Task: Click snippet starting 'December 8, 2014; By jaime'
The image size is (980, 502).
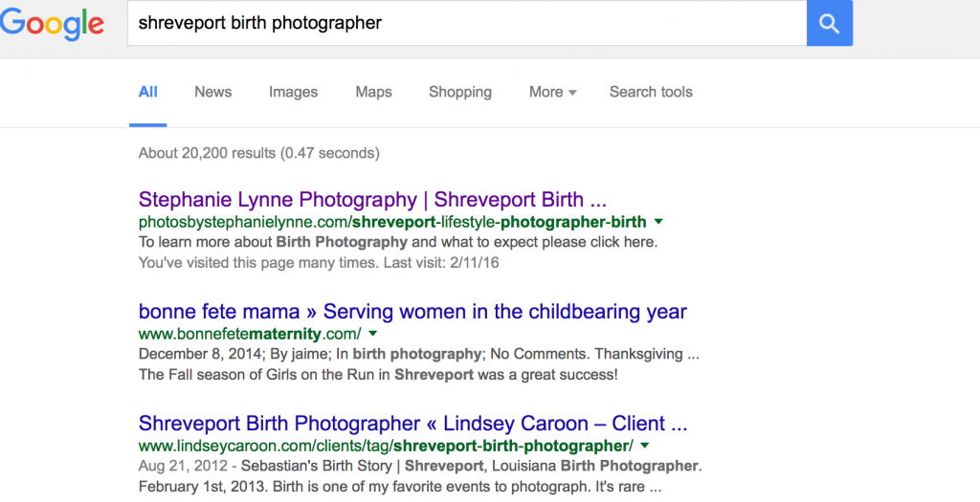Action: (x=419, y=354)
